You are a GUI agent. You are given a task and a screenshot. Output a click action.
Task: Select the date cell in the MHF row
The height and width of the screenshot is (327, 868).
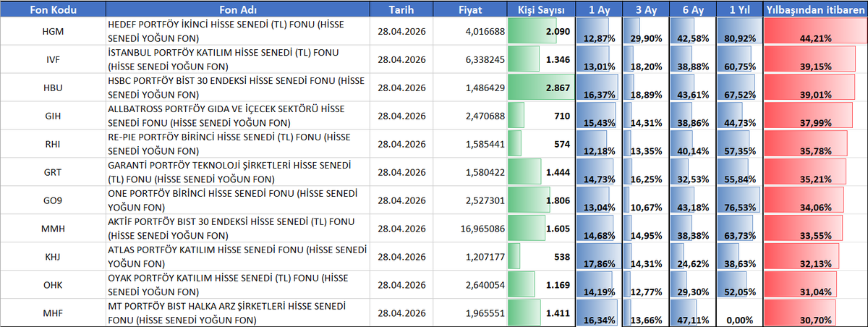click(x=401, y=313)
